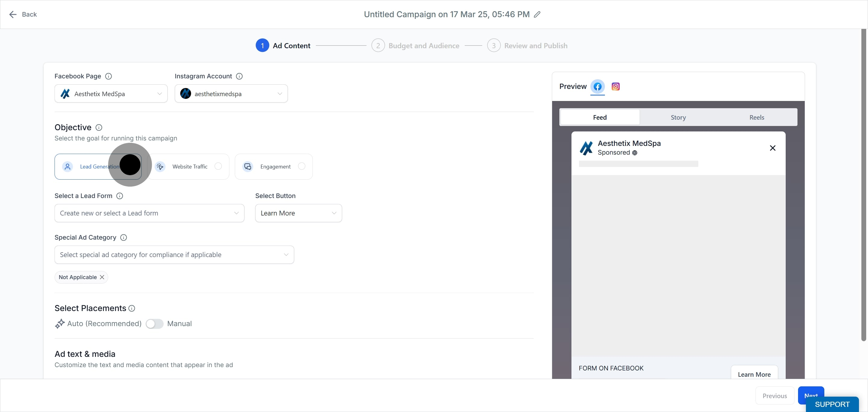Screen dimensions: 868x412
Task: Click the Select Placements info icon
Action: click(x=132, y=308)
